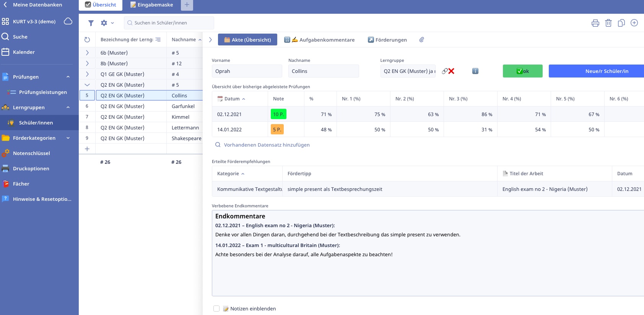The image size is (644, 315).
Task: Click the Suchen in Schüler/innen search field
Action: (169, 23)
